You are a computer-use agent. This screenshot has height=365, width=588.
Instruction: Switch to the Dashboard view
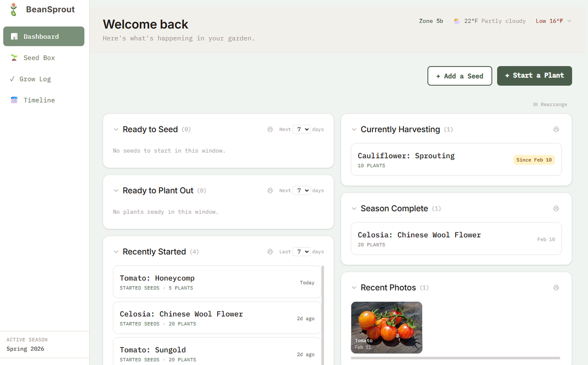(x=44, y=36)
